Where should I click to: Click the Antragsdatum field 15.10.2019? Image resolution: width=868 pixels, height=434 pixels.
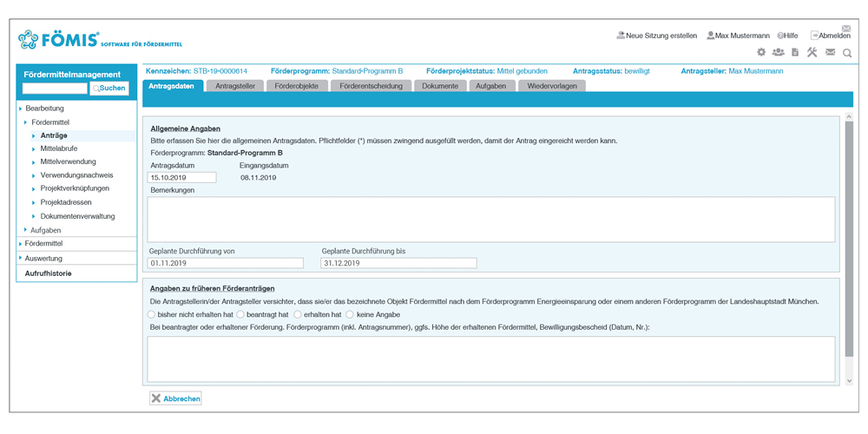181,177
